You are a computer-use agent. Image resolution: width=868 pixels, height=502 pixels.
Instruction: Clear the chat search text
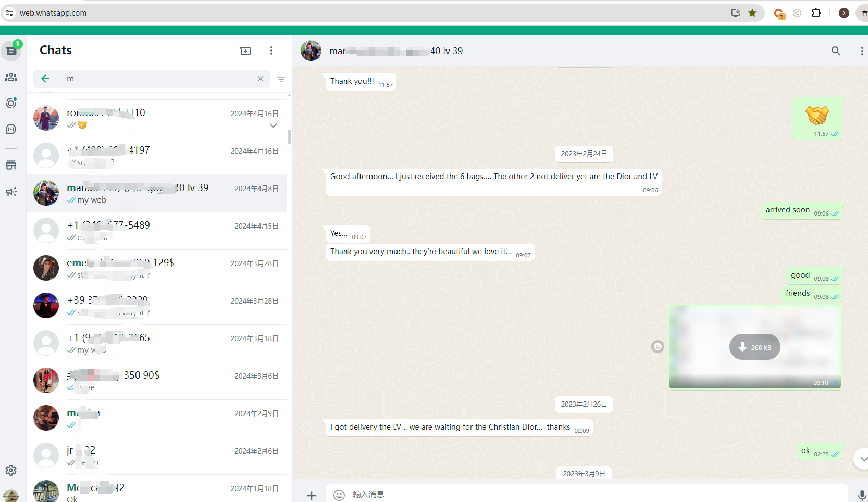261,79
